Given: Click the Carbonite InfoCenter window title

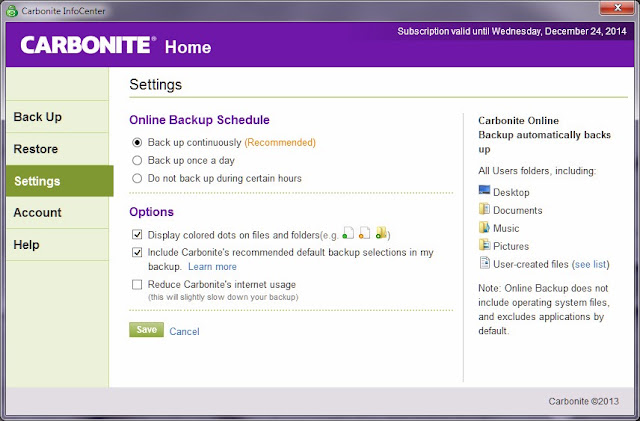Looking at the screenshot, I should pos(63,11).
